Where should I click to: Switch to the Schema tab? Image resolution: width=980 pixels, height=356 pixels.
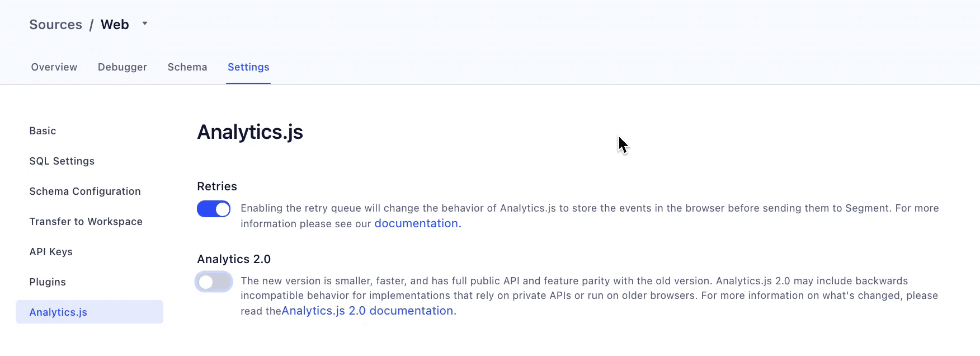point(187,67)
